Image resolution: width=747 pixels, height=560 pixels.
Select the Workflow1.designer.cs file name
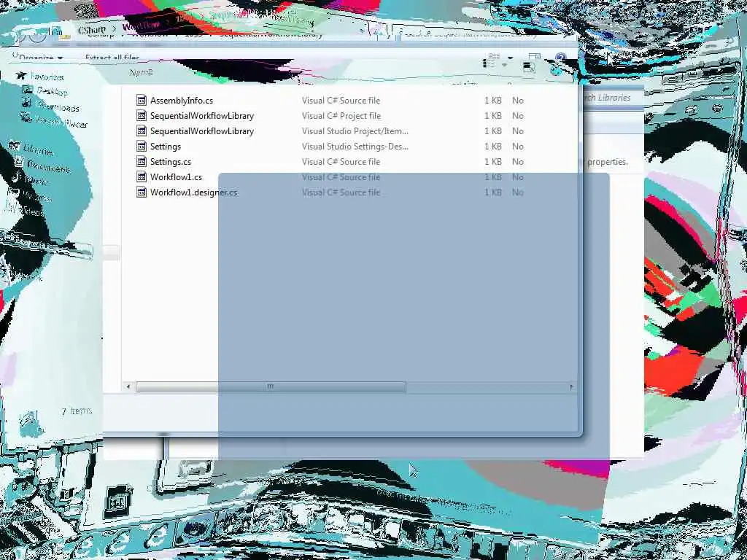[193, 192]
